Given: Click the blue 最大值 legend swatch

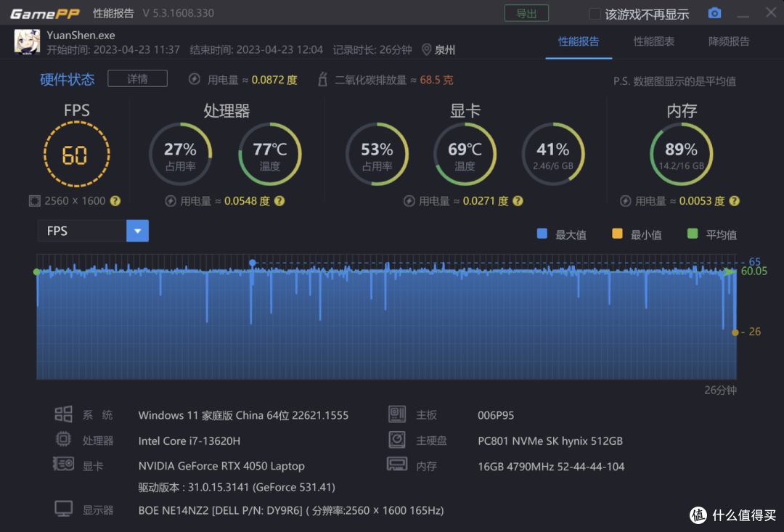Looking at the screenshot, I should click(x=542, y=234).
